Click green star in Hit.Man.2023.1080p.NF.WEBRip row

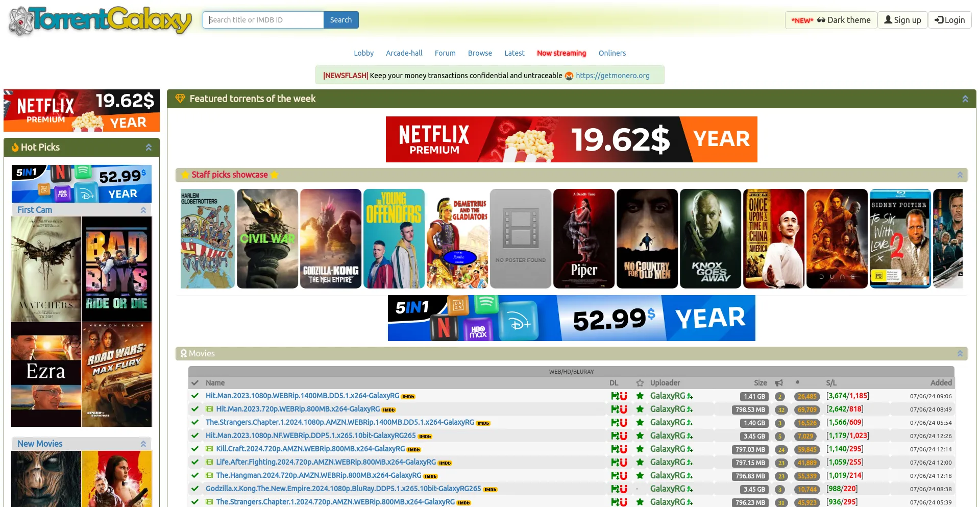tap(640, 436)
